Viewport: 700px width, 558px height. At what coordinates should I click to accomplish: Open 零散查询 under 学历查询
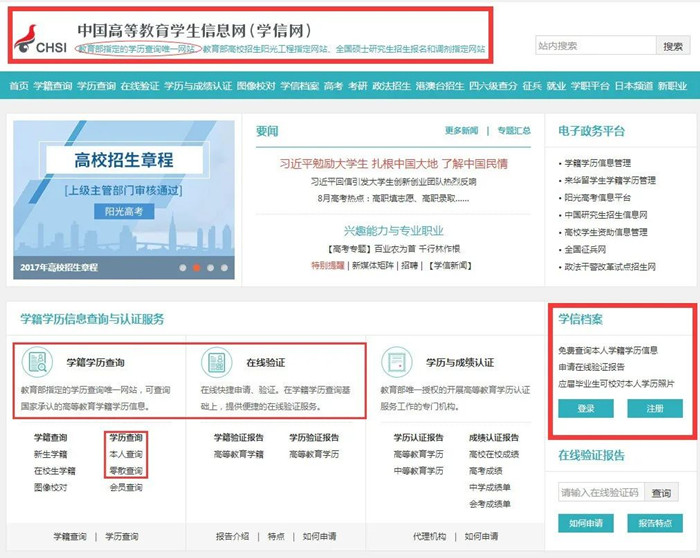click(126, 471)
